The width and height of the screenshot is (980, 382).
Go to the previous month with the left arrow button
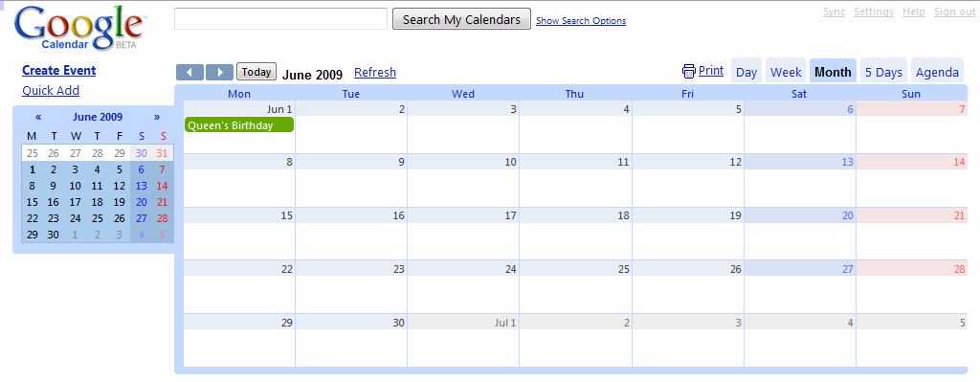[x=190, y=73]
